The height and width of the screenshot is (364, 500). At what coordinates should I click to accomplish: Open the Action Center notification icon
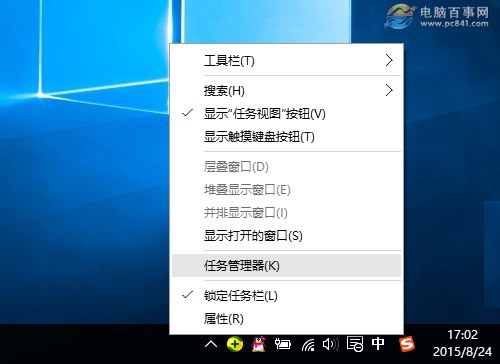point(355,344)
